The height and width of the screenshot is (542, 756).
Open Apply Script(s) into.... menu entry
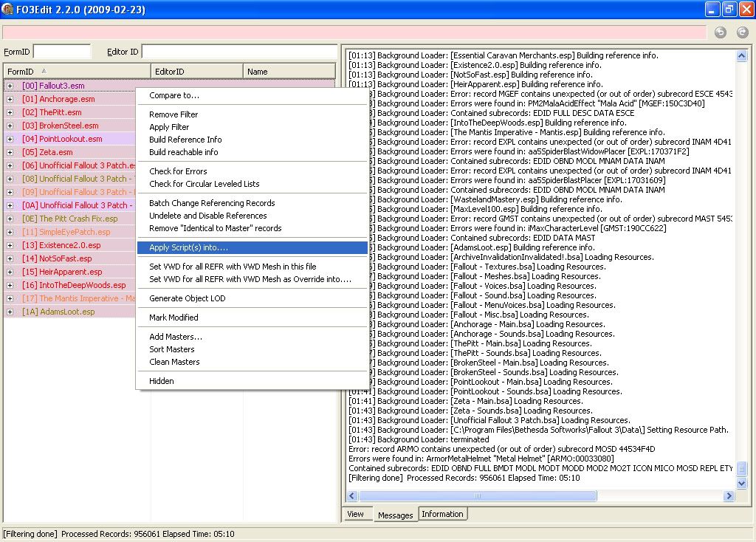pyautogui.click(x=252, y=248)
